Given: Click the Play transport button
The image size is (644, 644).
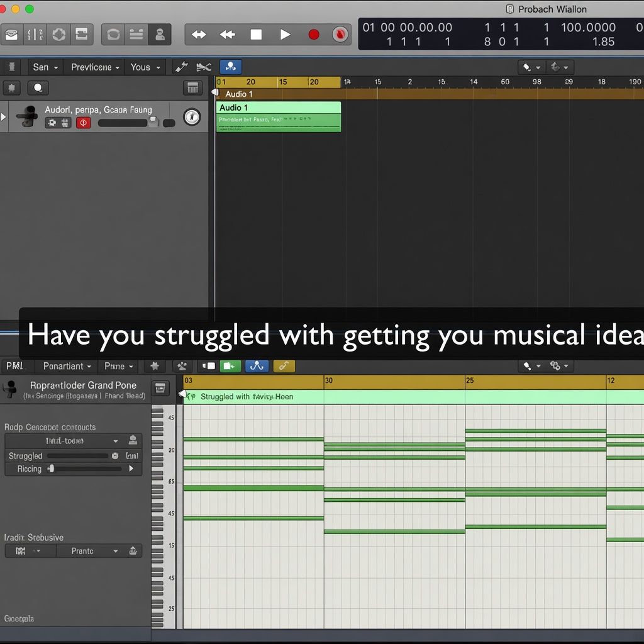Looking at the screenshot, I should (285, 35).
